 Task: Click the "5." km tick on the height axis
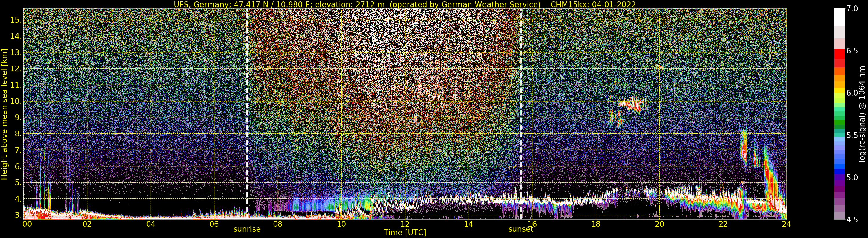tap(18, 183)
